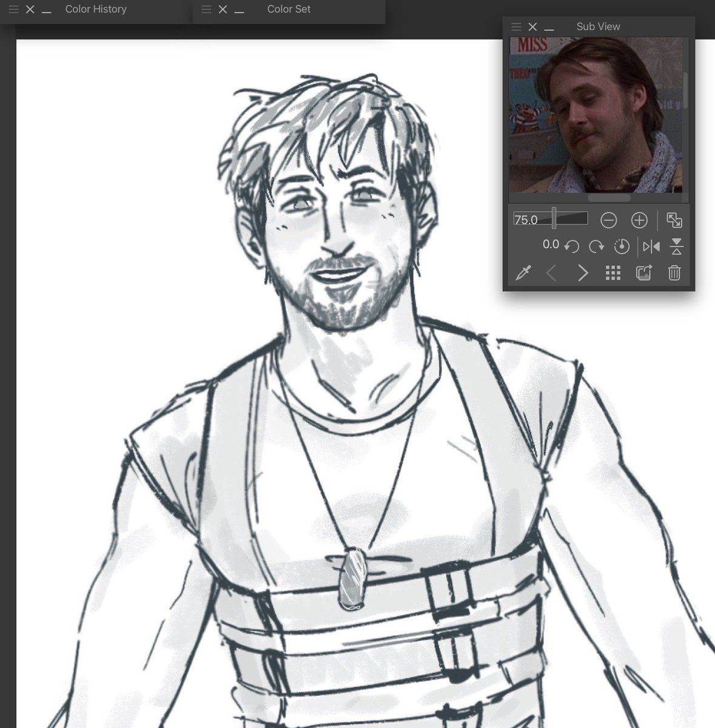The height and width of the screenshot is (728, 715).
Task: Toggle flip horizontal in Sub View
Action: 651,246
